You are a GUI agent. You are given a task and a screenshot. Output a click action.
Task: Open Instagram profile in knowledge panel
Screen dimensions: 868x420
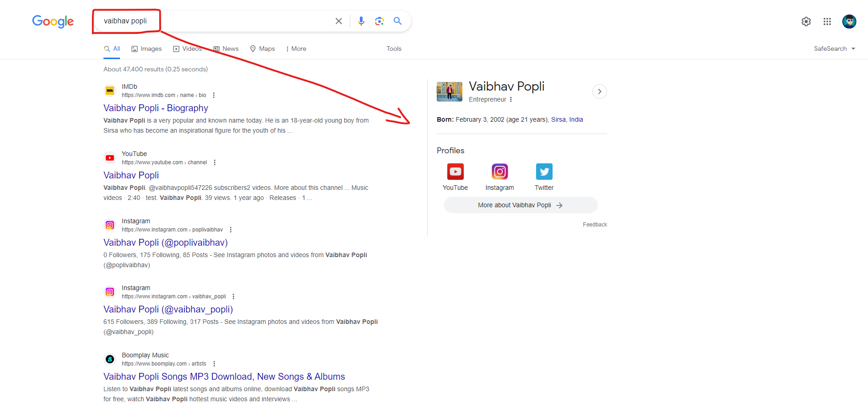(x=499, y=177)
